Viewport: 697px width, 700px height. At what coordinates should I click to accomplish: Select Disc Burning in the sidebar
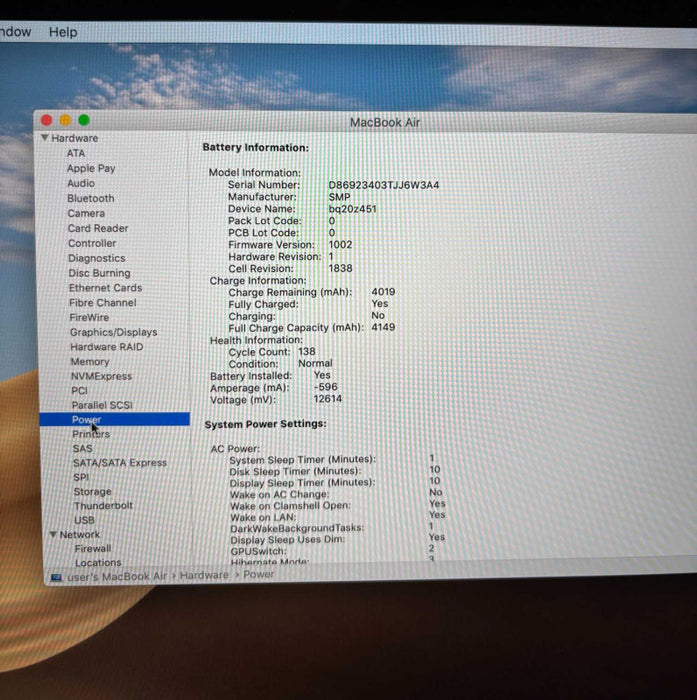99,273
